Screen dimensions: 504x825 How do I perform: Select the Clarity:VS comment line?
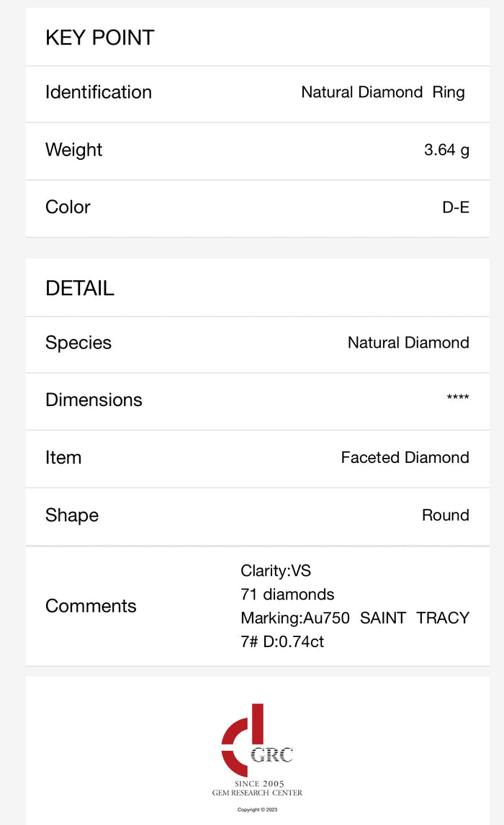click(276, 571)
